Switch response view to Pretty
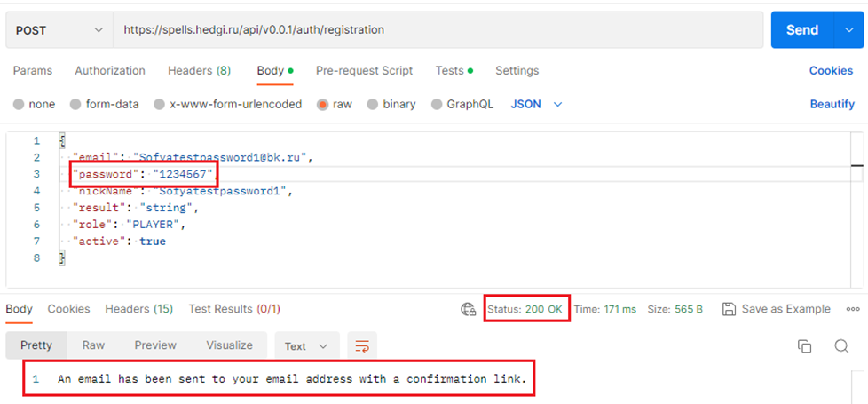Viewport: 868px width, 404px height. click(x=36, y=345)
